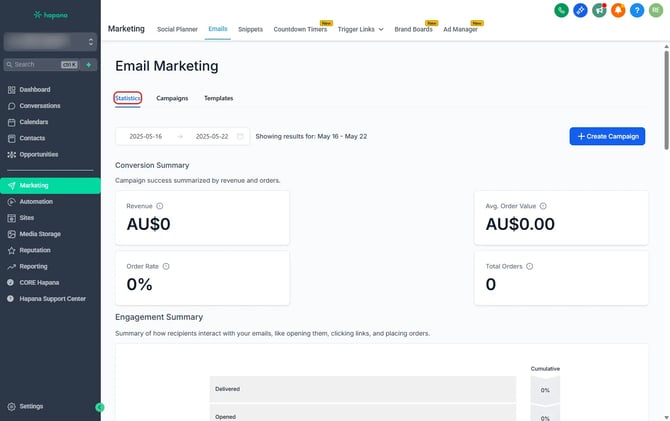Click the orange notifications bell icon

(x=618, y=10)
